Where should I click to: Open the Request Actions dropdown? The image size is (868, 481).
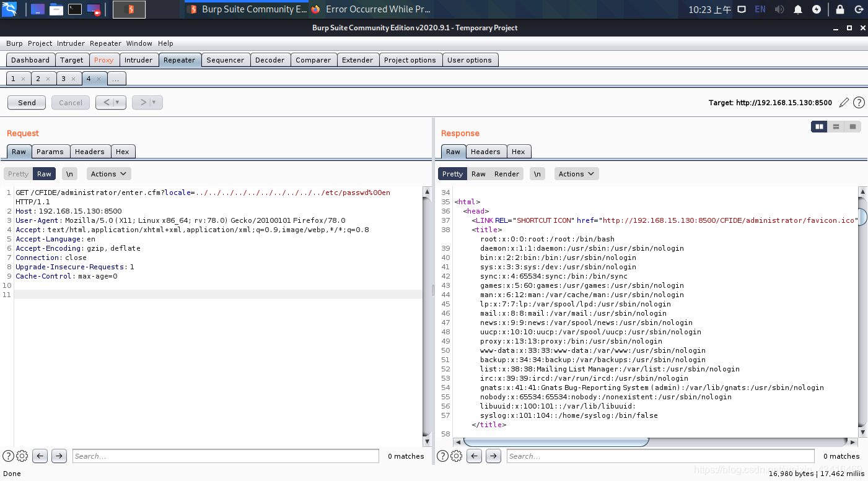108,174
